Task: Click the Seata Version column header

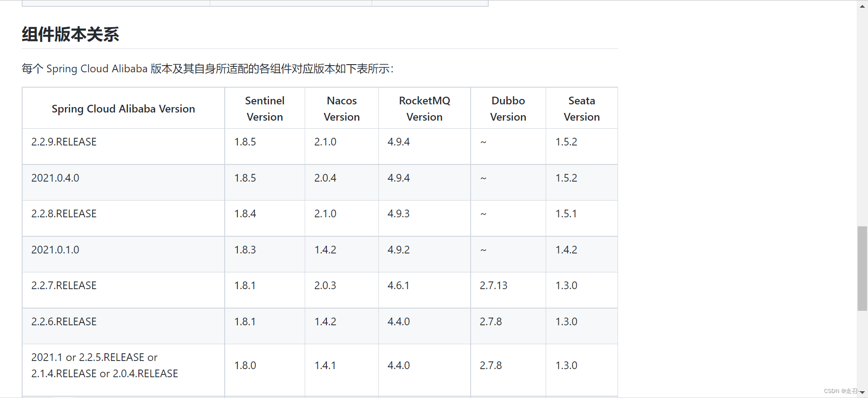Action: (x=582, y=109)
